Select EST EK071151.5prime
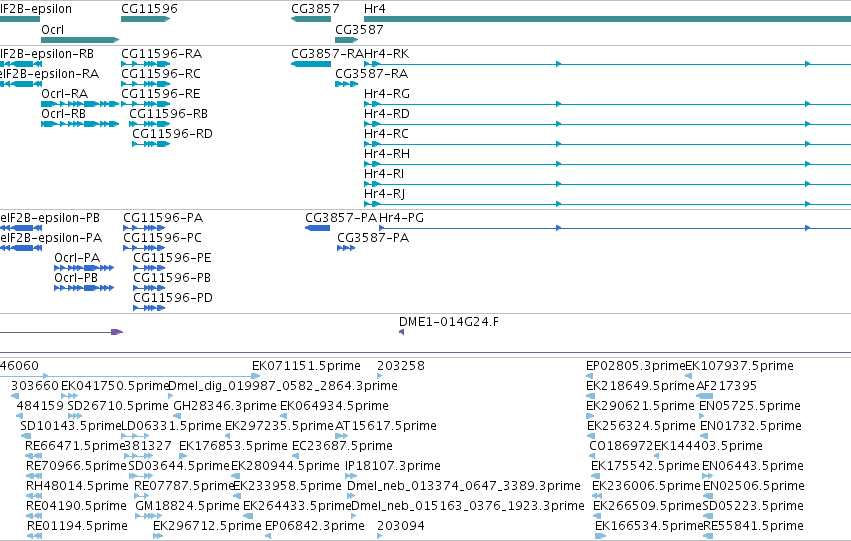 click(x=306, y=366)
